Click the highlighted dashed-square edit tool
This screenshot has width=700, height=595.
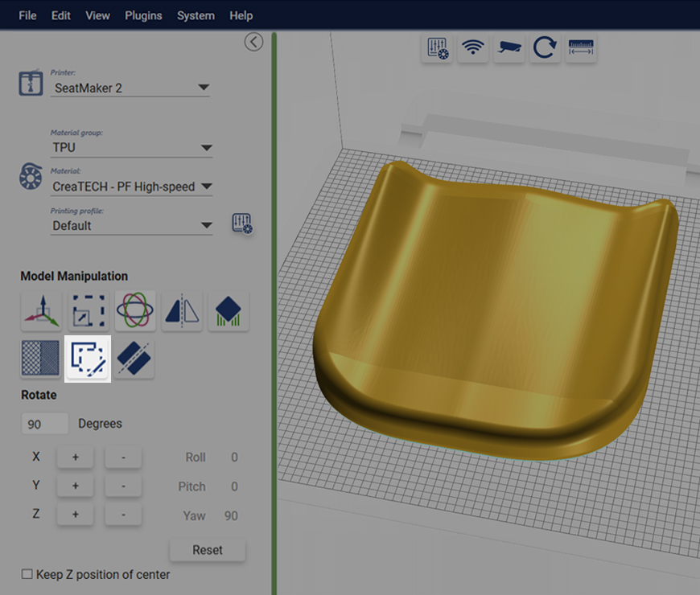[x=88, y=359]
